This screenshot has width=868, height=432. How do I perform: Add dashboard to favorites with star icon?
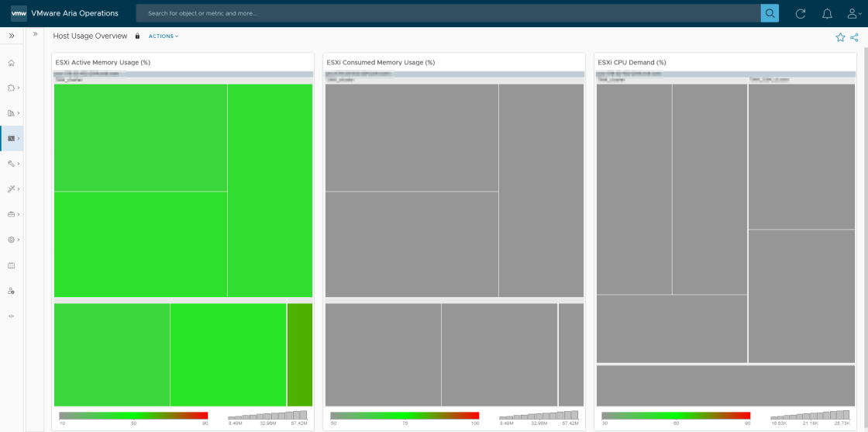coord(840,37)
